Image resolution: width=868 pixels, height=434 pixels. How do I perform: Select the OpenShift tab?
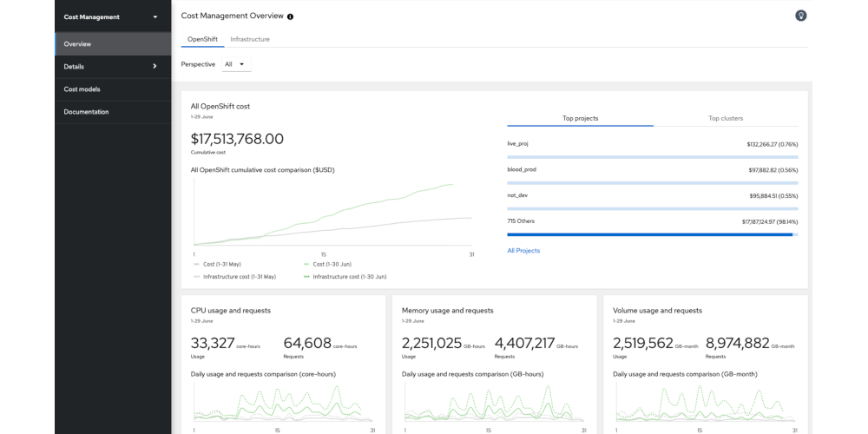[202, 39]
